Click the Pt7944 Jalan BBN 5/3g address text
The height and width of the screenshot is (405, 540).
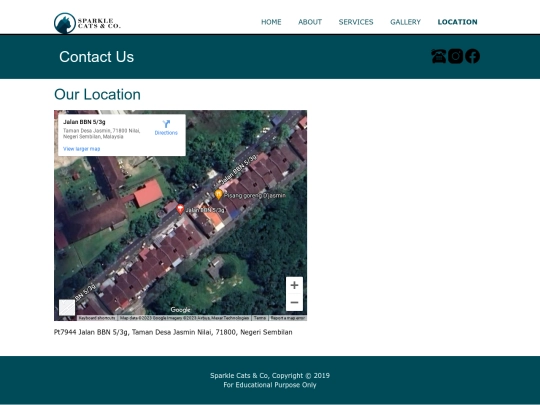coord(173,332)
